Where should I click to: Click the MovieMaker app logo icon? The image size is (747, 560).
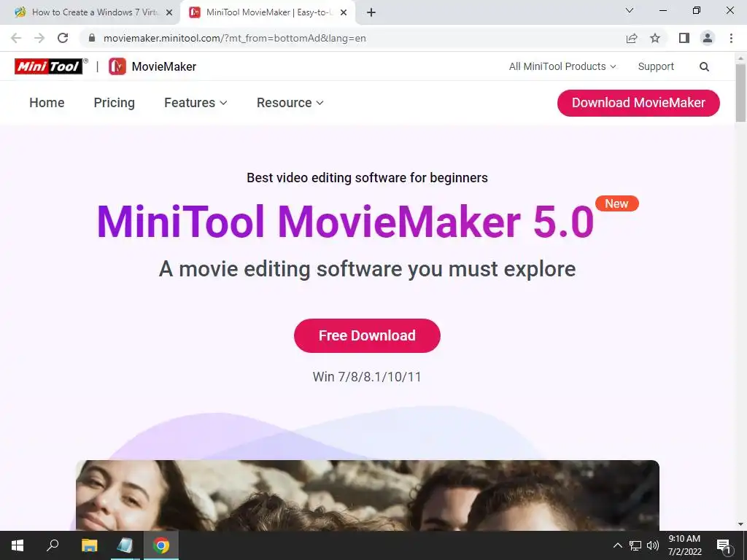point(117,66)
